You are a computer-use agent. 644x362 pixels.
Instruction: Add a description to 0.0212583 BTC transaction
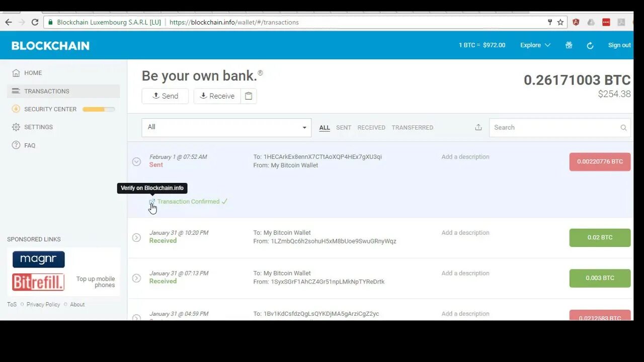(465, 314)
